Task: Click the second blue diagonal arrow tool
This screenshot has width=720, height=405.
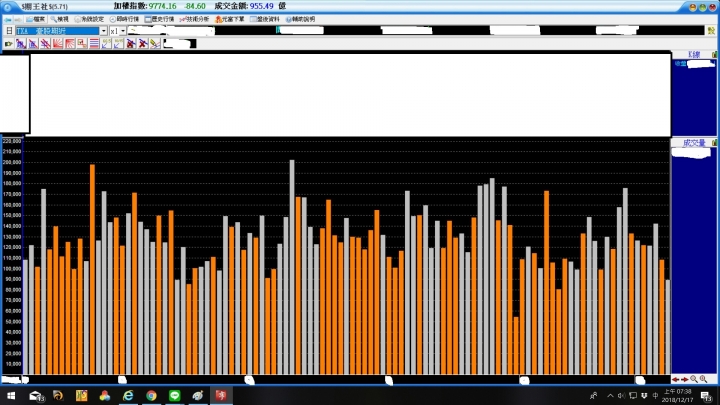Action: [118, 44]
